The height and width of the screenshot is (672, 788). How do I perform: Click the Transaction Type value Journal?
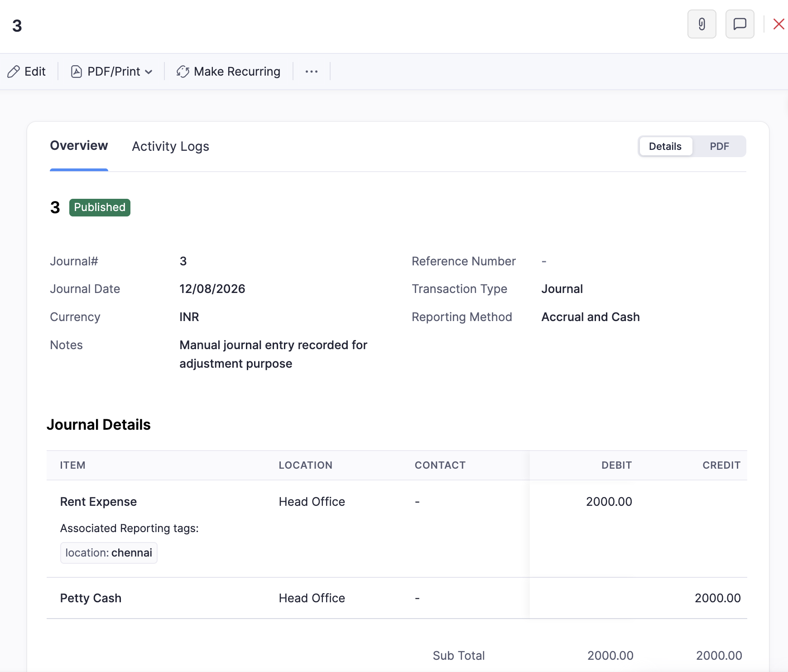[562, 289]
